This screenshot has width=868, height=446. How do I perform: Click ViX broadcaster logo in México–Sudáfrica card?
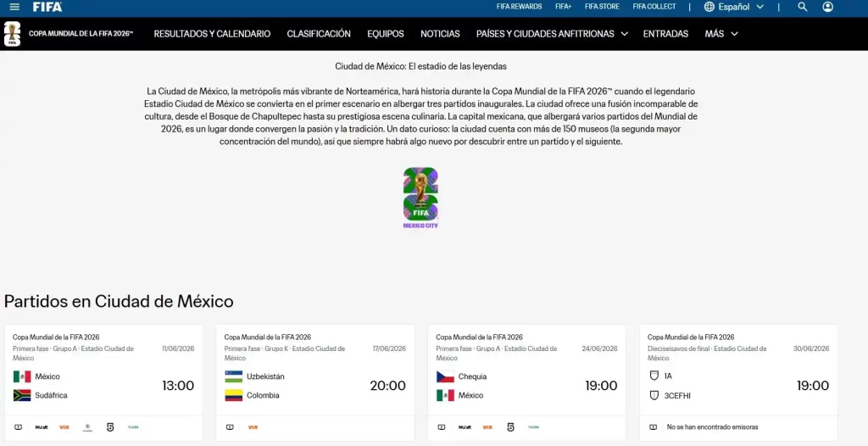[x=64, y=427]
